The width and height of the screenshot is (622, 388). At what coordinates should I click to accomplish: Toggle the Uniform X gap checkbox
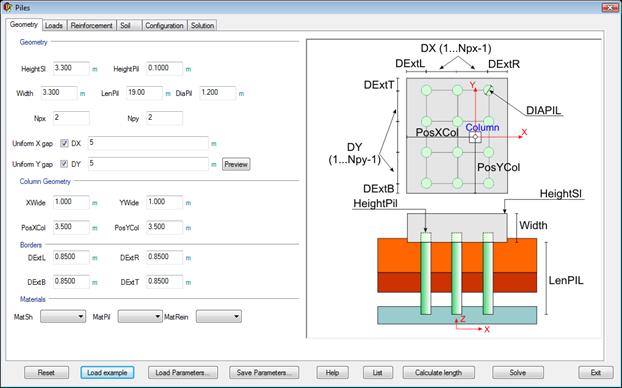64,143
